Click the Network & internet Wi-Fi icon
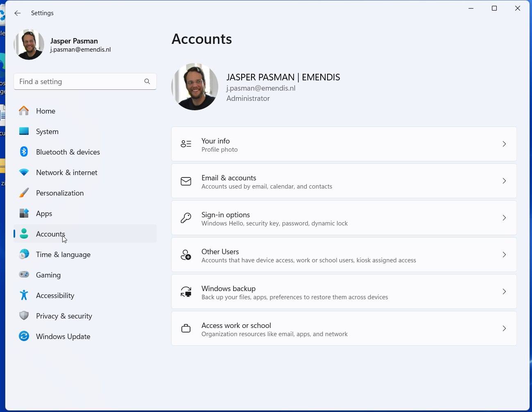Image resolution: width=532 pixels, height=412 pixels. [x=24, y=173]
